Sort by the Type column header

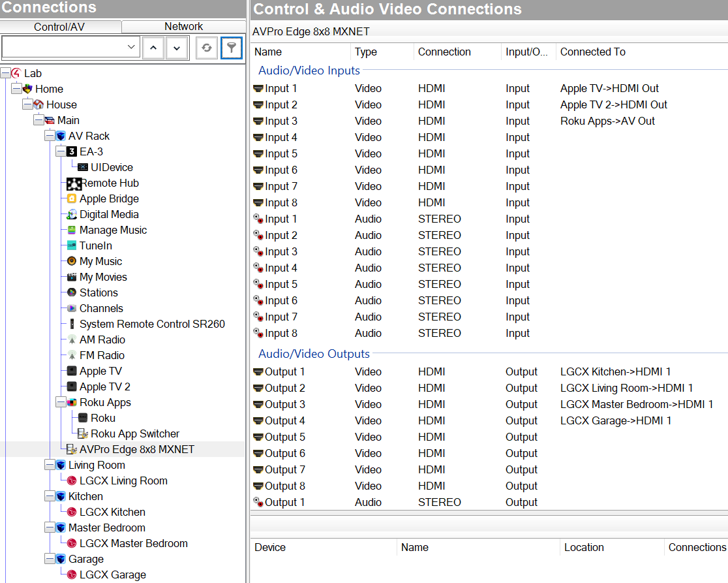[382, 52]
